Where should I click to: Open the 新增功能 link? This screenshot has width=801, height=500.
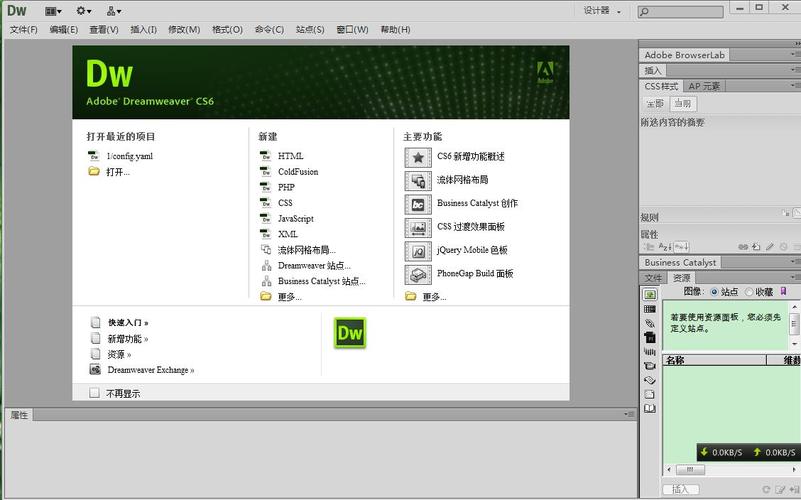coord(128,339)
